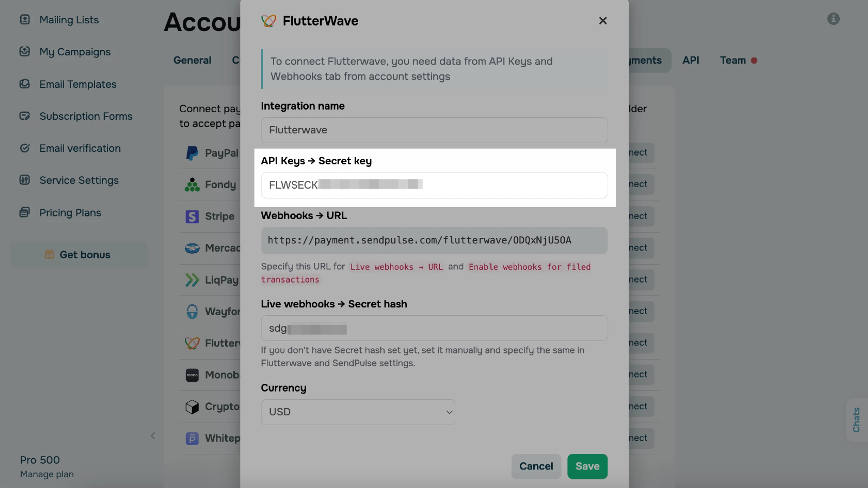Close the FlutterWave dialog with X
The width and height of the screenshot is (868, 488).
(603, 21)
